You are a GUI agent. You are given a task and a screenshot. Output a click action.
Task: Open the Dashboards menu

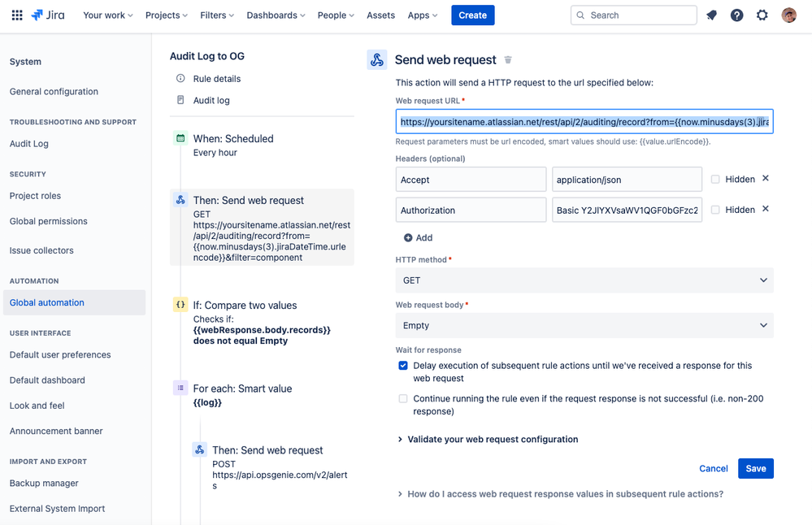276,15
